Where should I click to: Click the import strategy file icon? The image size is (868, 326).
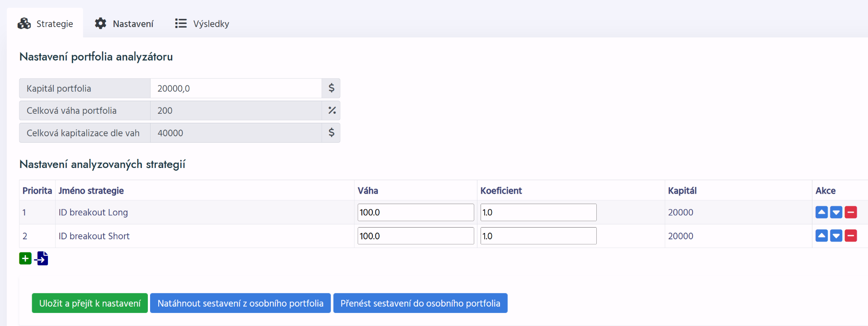42,259
